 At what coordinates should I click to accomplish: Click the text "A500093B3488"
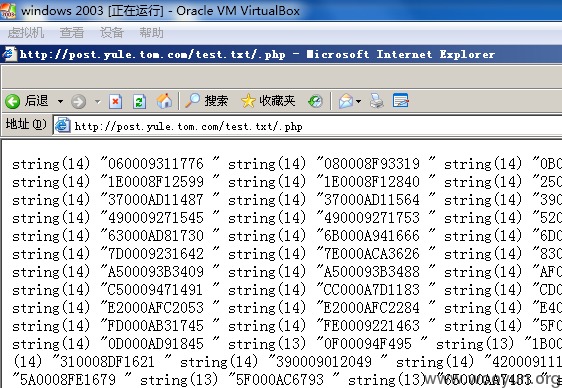point(372,272)
